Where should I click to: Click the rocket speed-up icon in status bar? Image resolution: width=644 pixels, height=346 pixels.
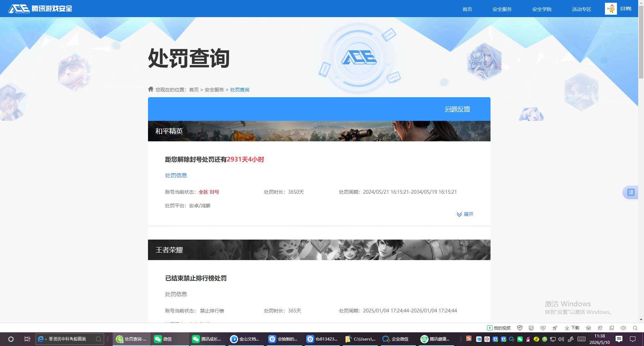coord(555,328)
